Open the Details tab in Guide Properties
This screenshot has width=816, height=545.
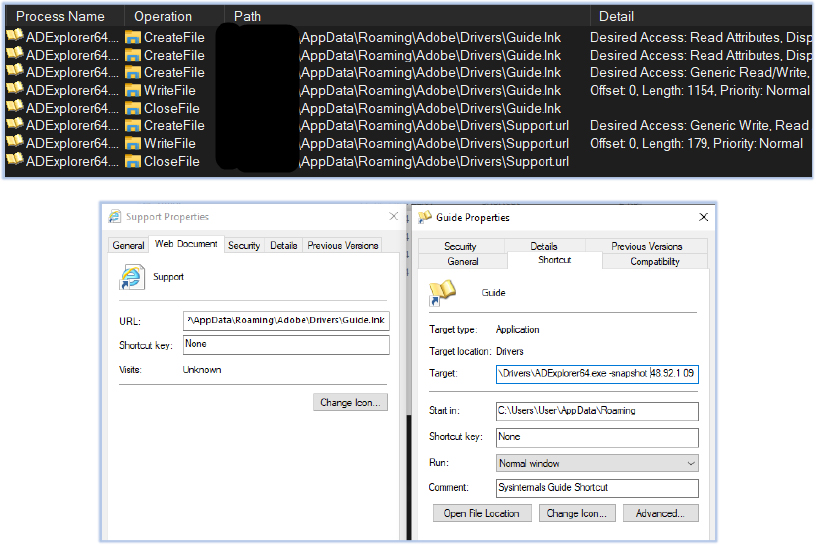[544, 246]
